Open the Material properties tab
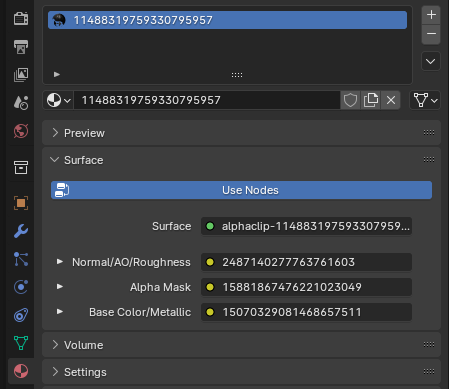449x389 pixels. tap(21, 371)
